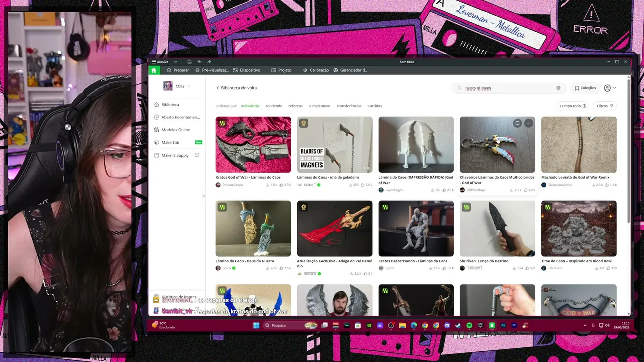Image resolution: width=644 pixels, height=362 pixels.
Task: Open Atualização exclusiva - Adaga do Rei title
Action: tap(335, 263)
